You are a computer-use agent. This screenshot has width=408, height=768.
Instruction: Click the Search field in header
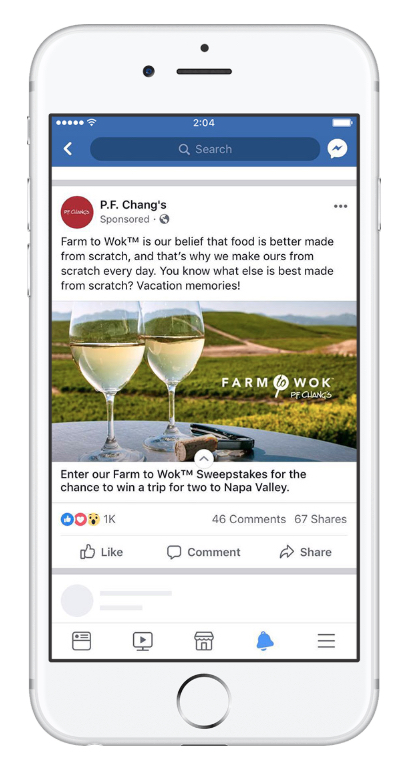[205, 149]
